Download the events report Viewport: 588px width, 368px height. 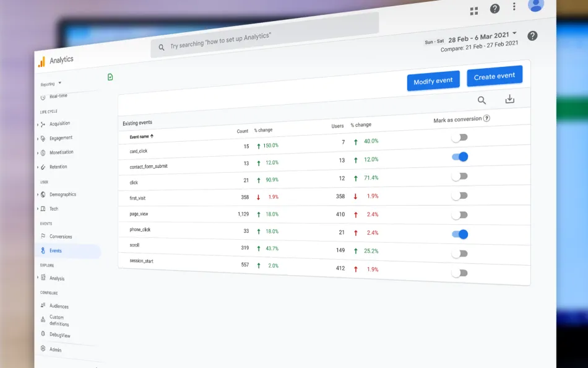[510, 99]
